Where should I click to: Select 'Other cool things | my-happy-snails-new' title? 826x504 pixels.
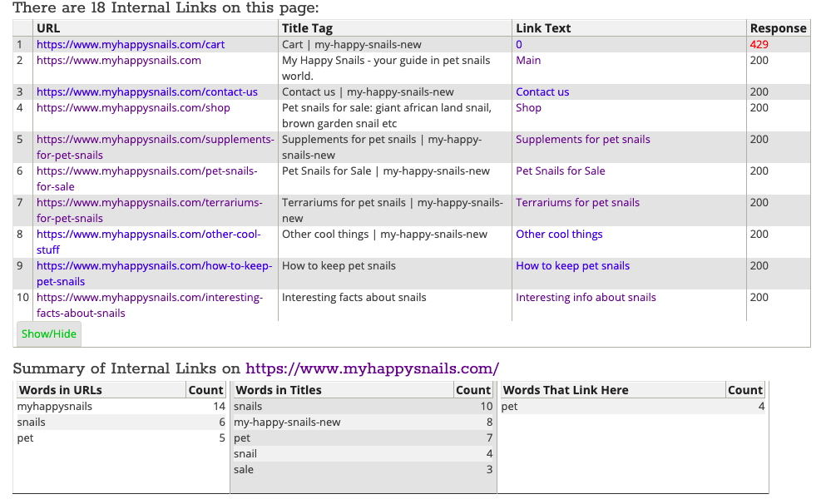point(384,234)
